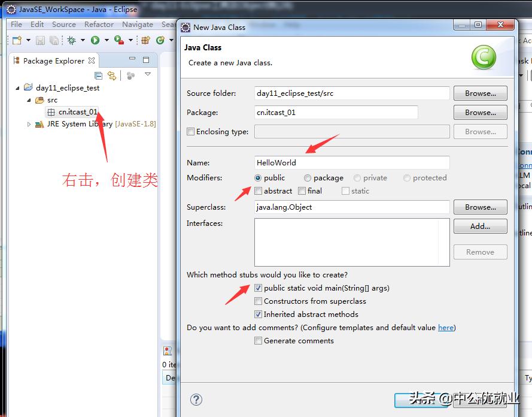The image size is (532, 417).
Task: Uncheck public static void main stub
Action: 258,288
